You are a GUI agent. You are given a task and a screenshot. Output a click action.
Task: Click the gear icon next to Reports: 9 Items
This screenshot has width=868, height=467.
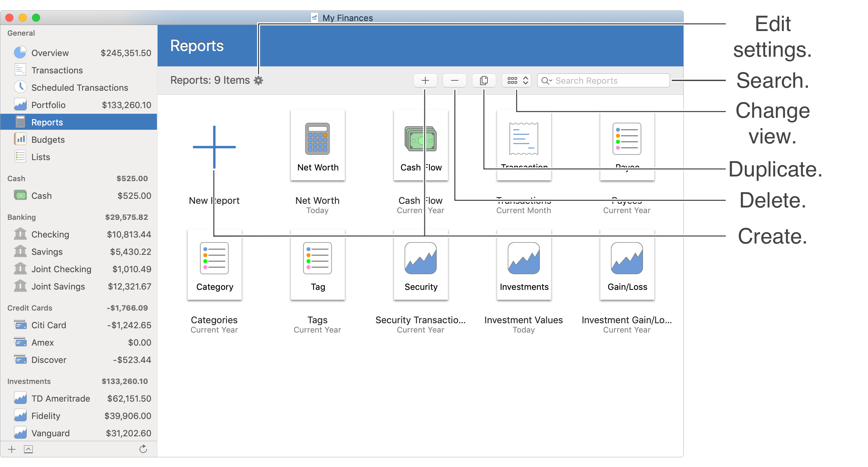258,80
